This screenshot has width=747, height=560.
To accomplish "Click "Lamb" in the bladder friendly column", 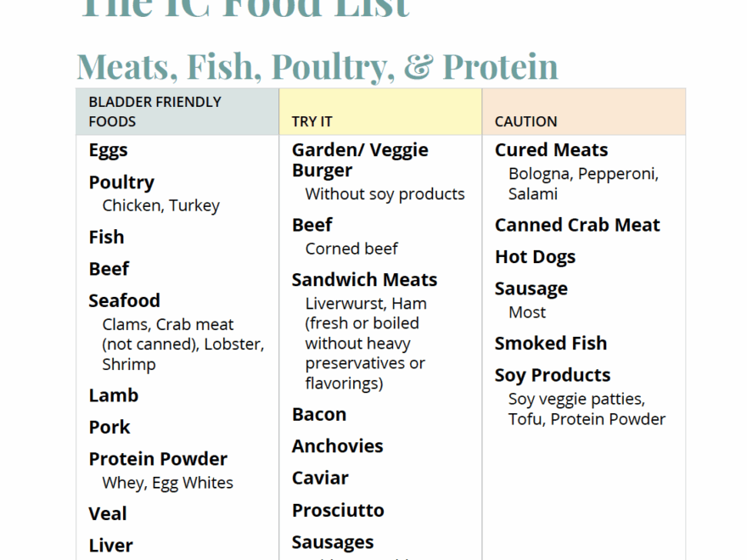I will pos(113,395).
